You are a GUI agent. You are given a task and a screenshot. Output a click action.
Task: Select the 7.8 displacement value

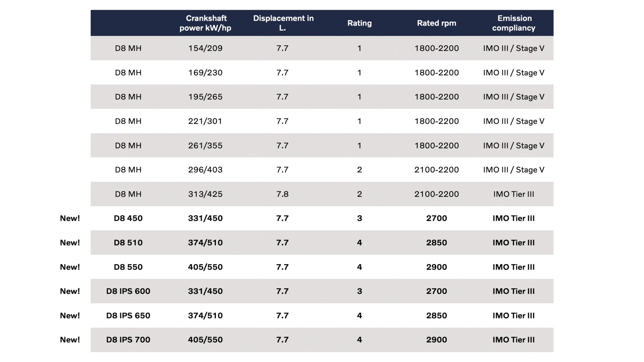(282, 194)
